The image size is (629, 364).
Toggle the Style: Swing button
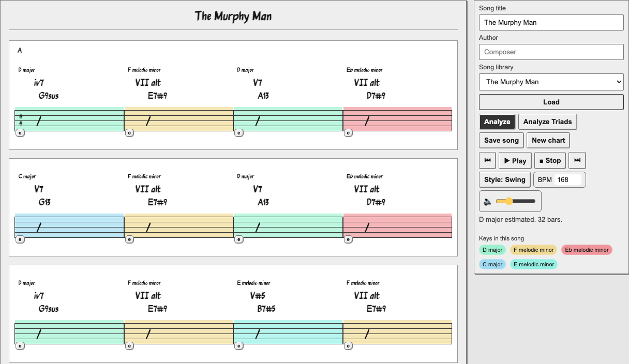505,179
